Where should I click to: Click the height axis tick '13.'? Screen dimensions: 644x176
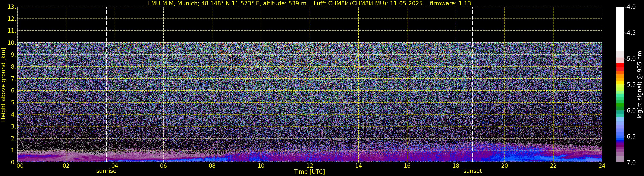(12, 7)
